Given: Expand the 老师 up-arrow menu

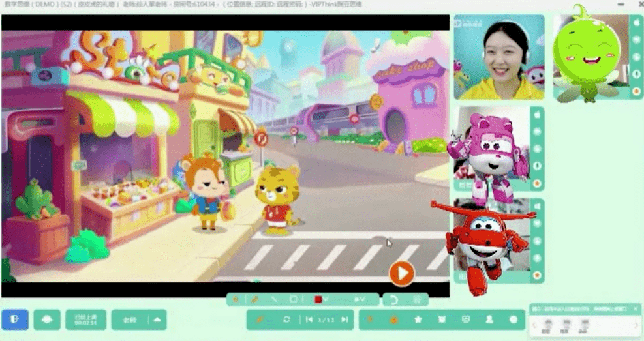Looking at the screenshot, I should (157, 319).
